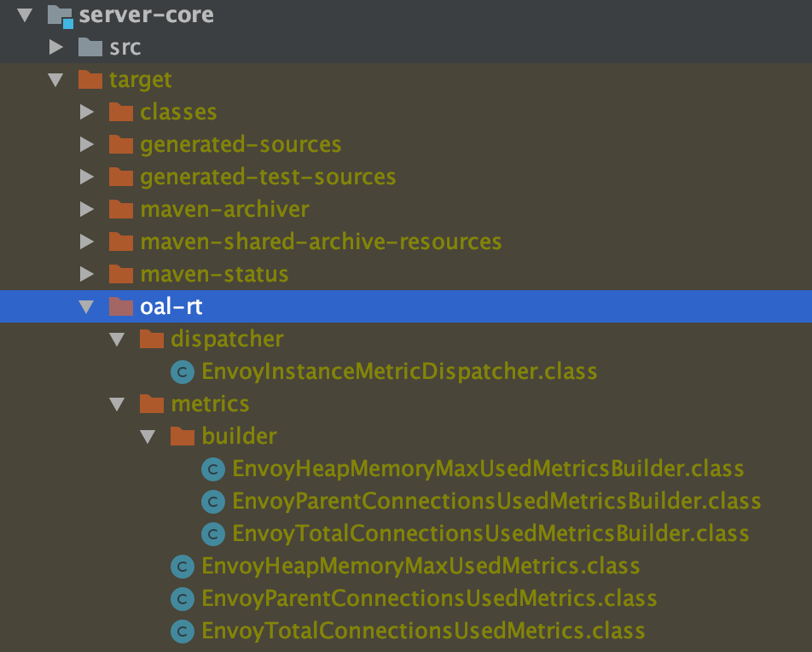Click the oal-rt folder icon
The width and height of the screenshot is (812, 652).
(121, 306)
